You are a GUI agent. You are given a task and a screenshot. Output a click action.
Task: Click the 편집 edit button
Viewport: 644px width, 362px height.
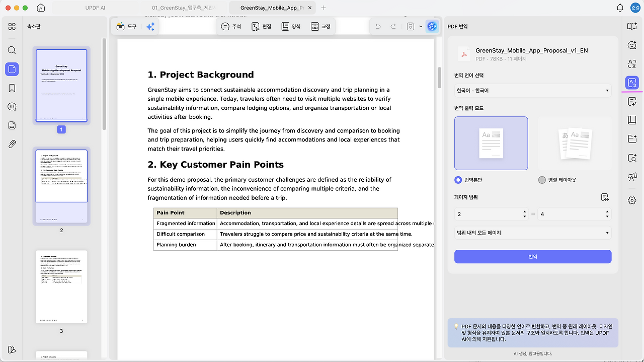tap(262, 26)
